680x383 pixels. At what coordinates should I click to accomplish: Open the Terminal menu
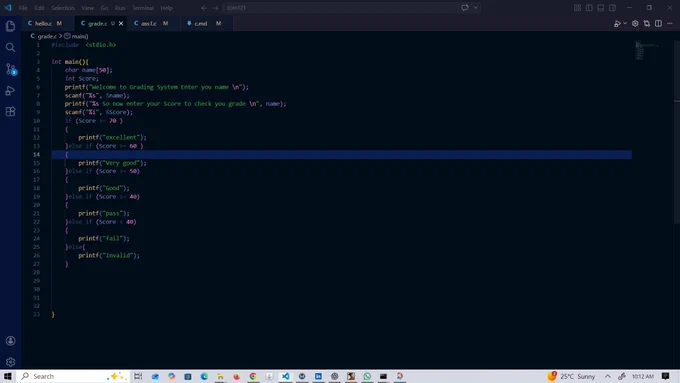click(143, 8)
